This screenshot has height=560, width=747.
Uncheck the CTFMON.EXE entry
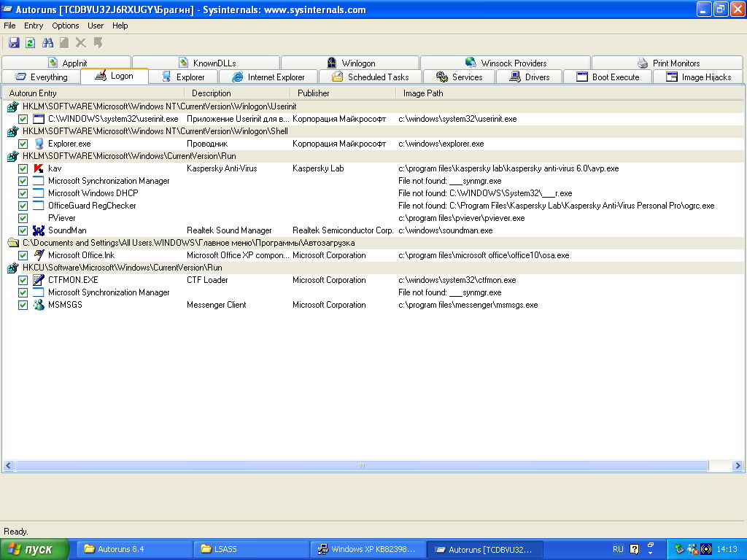click(23, 280)
